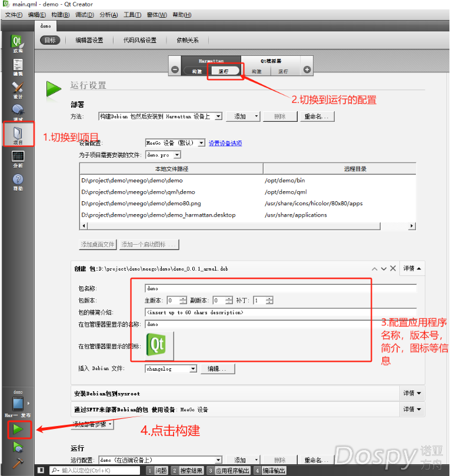Move the package step down
This screenshot has width=450, height=476.
click(384, 269)
